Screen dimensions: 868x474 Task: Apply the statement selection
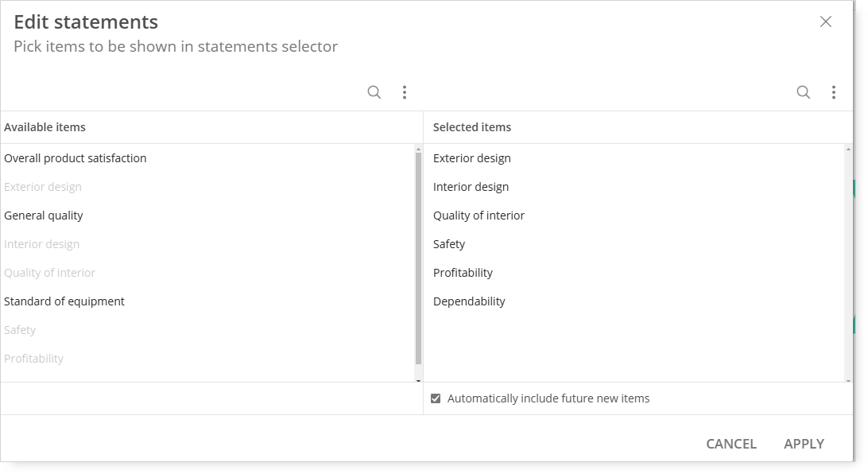[x=804, y=444]
